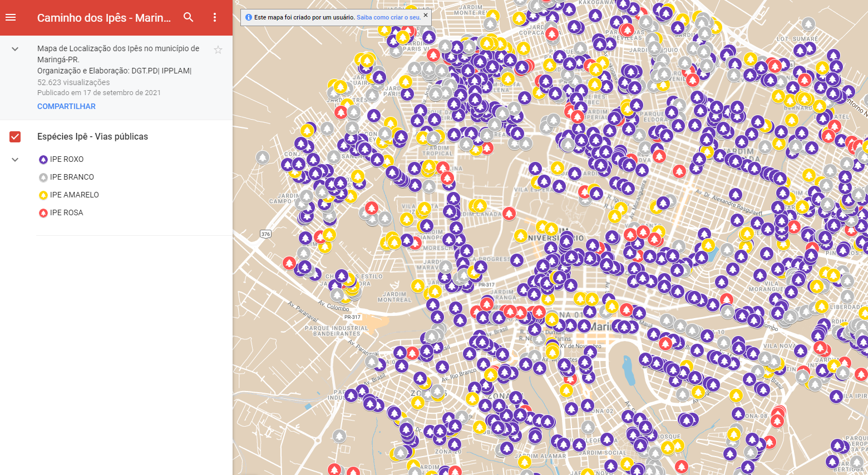Click the Espécies Ipê - Vias públicas layer title

tap(92, 137)
